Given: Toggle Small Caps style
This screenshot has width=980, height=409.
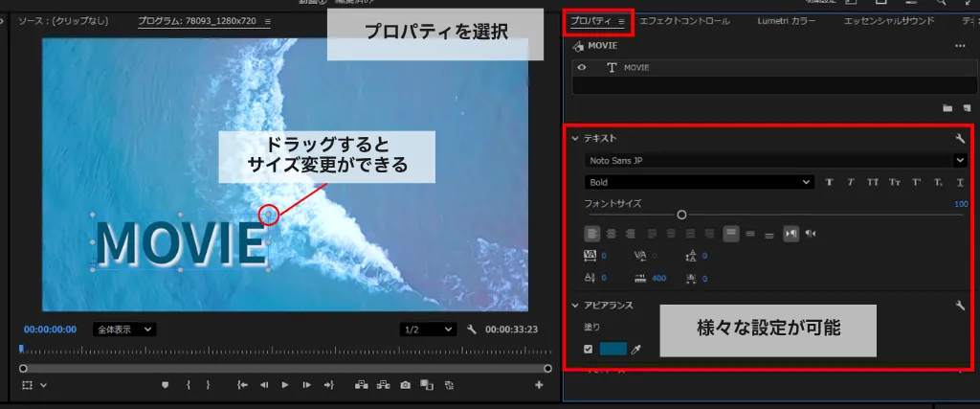Looking at the screenshot, I should [x=895, y=183].
